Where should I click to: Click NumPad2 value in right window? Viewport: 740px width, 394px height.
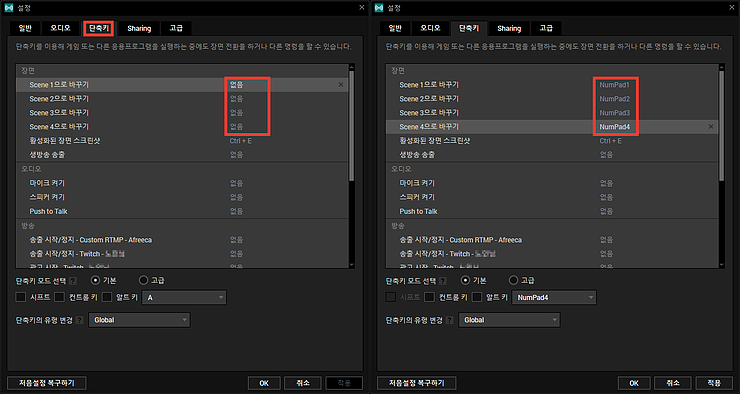(614, 99)
